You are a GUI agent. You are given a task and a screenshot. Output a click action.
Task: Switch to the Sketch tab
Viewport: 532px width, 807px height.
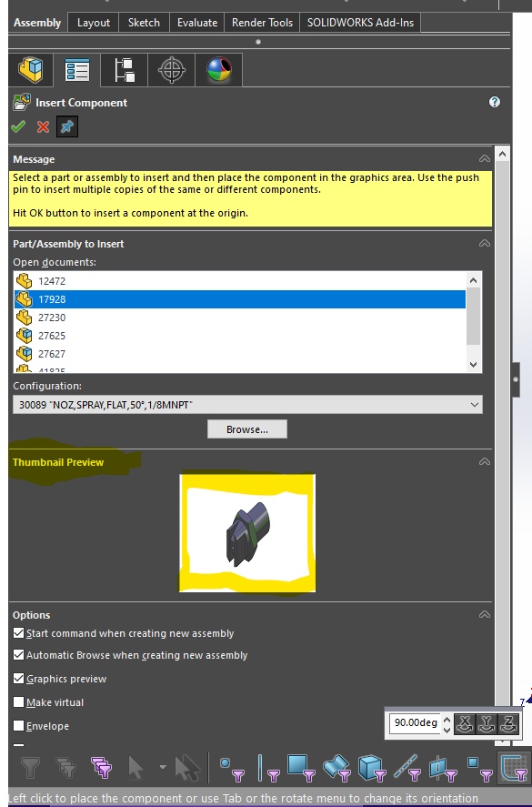coord(144,23)
